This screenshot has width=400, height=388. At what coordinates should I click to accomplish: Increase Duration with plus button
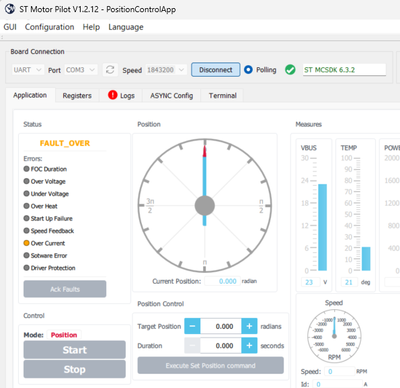249,346
